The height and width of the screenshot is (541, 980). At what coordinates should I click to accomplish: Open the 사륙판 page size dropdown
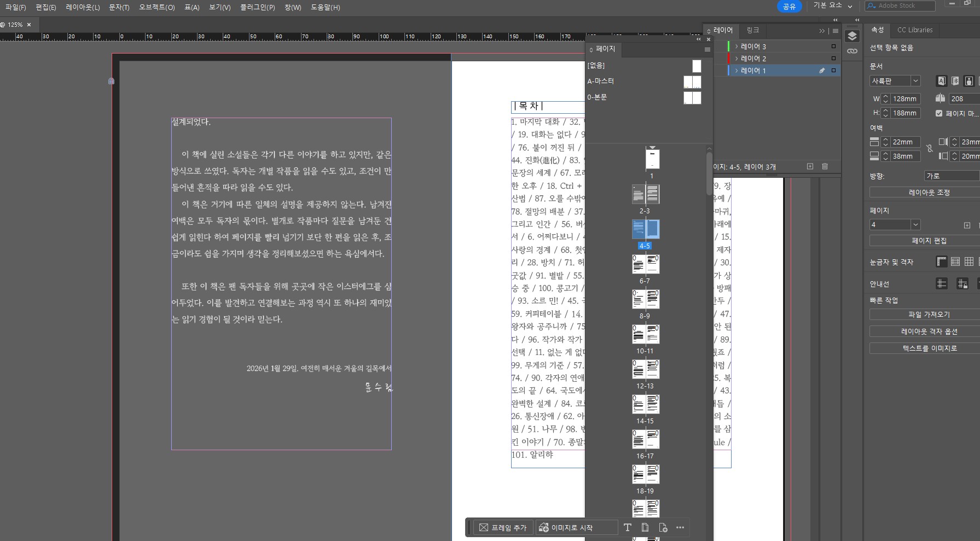(x=915, y=80)
